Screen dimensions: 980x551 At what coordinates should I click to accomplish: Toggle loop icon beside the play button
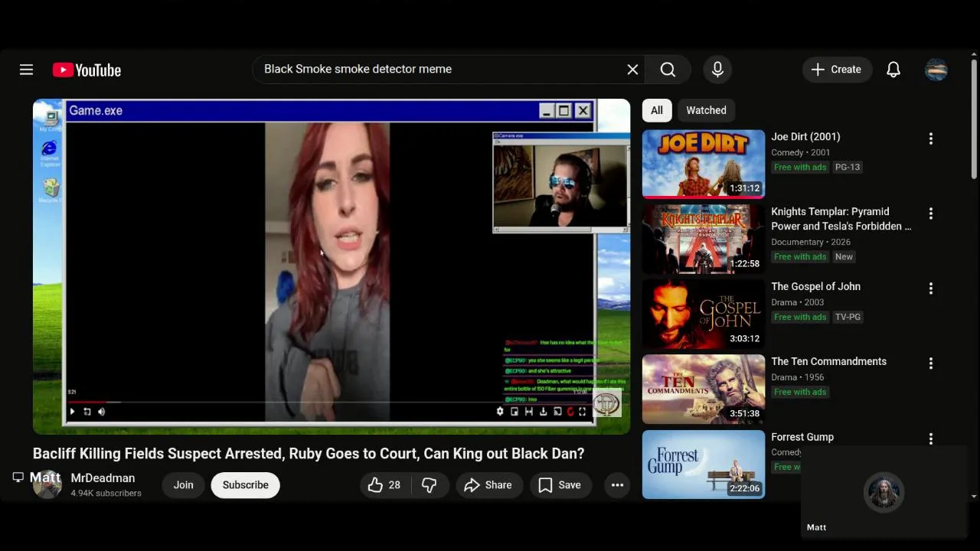(x=87, y=412)
